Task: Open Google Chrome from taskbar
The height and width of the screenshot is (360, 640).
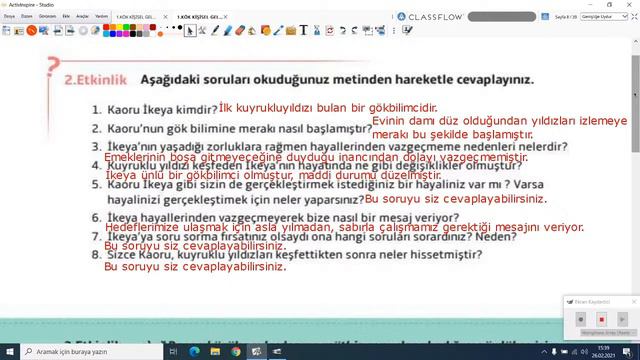Action: pyautogui.click(x=236, y=351)
